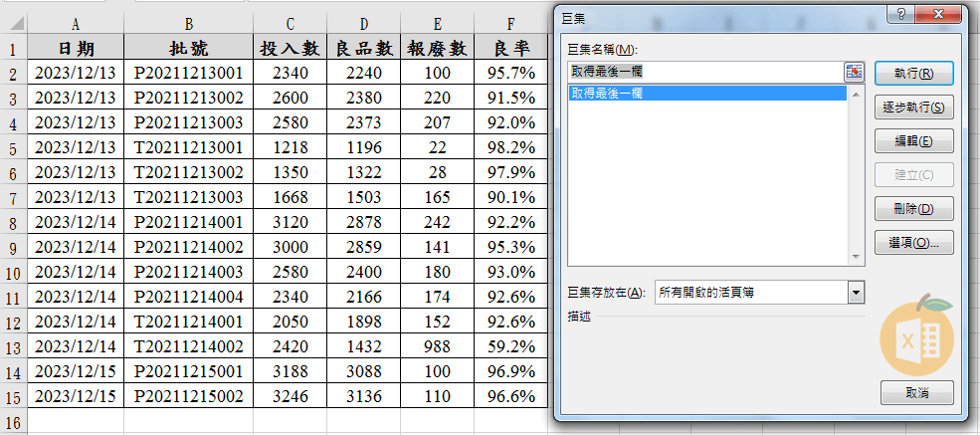
Task: Select column B header
Action: click(x=188, y=22)
